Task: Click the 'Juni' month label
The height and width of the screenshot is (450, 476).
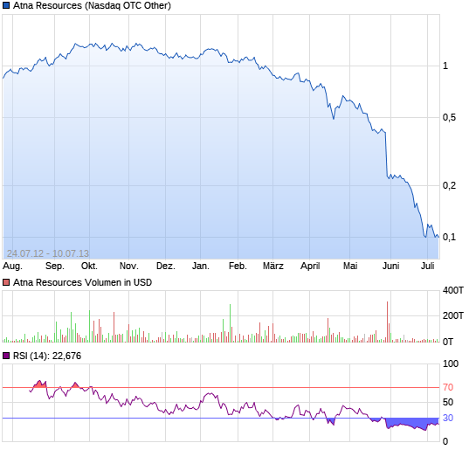Action: point(390,267)
